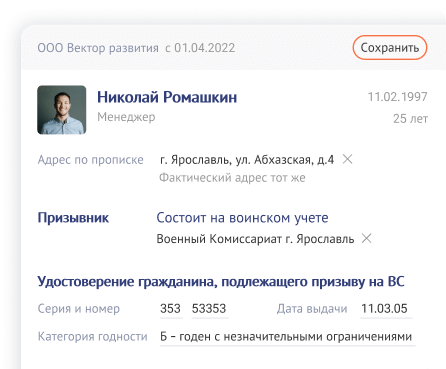446x369 pixels.
Task: Select the Менеджер job title
Action: 126,117
